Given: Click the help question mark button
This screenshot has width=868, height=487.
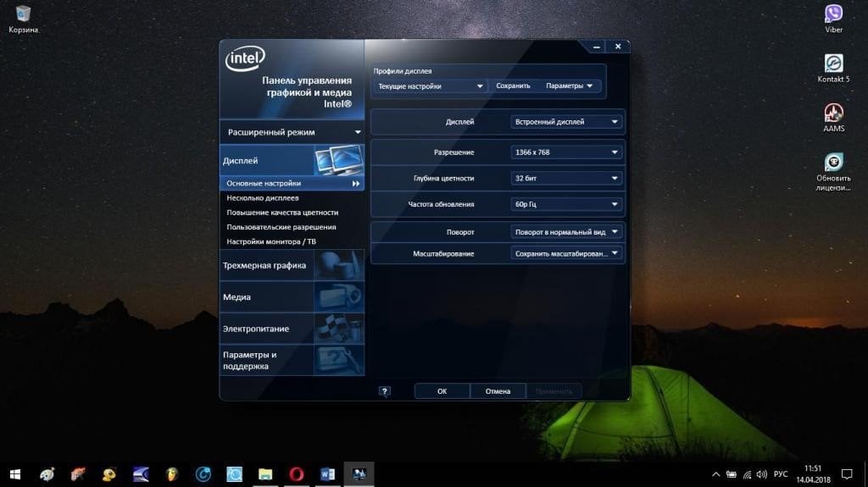Looking at the screenshot, I should point(385,391).
